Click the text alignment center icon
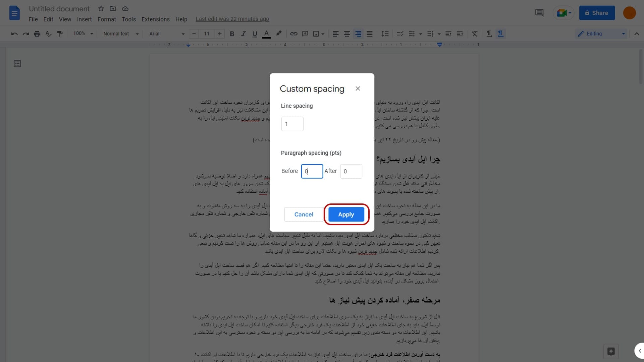 coord(347,34)
